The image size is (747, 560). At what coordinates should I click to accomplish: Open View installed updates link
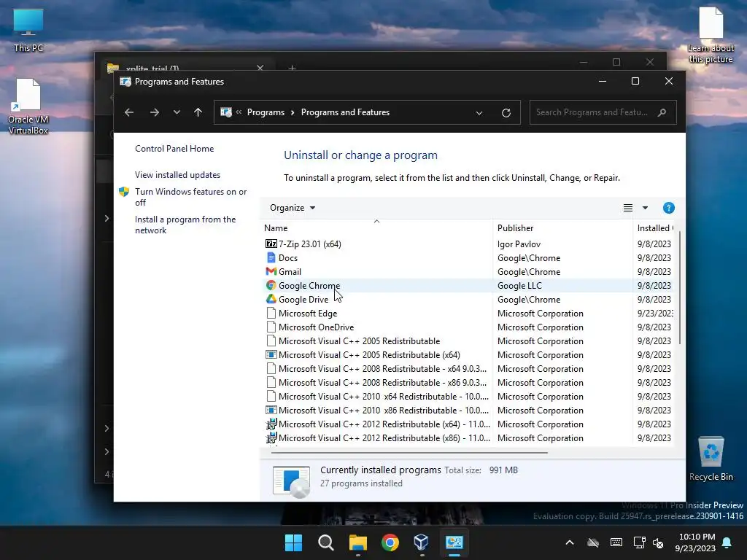tap(178, 175)
